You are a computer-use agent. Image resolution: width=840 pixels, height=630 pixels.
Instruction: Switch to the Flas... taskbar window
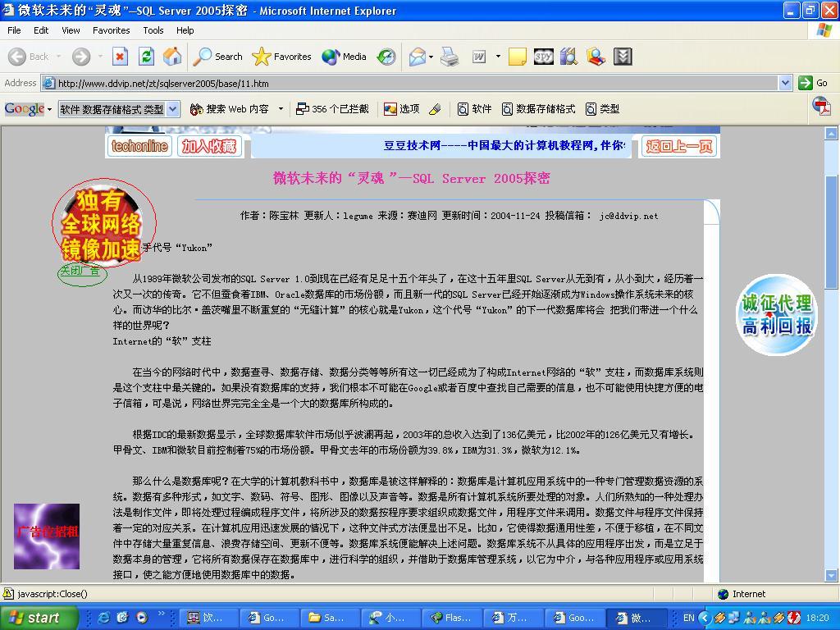coord(452,618)
